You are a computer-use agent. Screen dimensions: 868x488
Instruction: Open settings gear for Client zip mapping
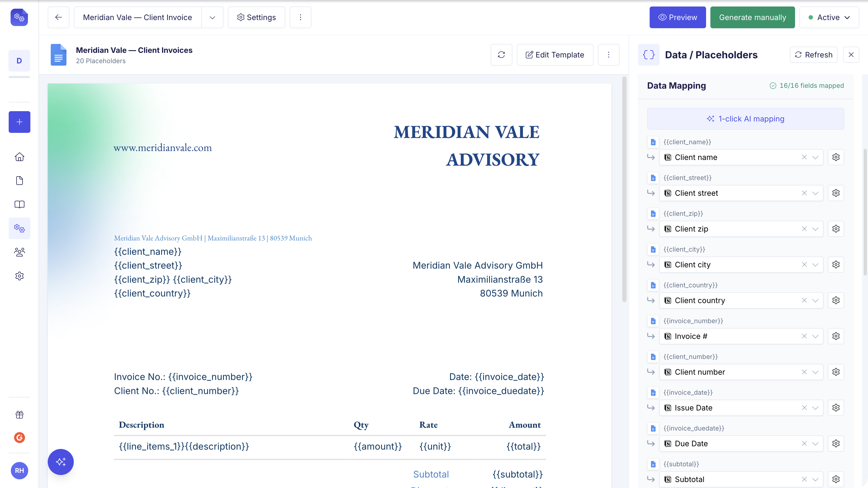[x=836, y=229]
